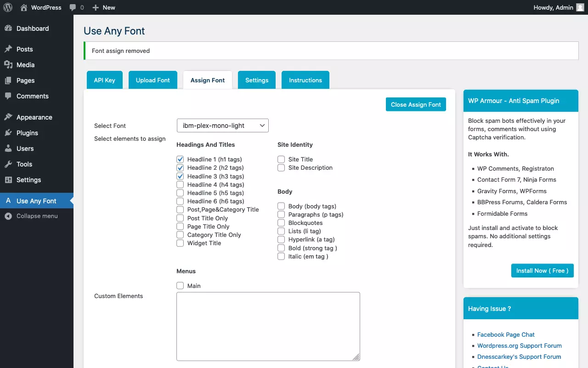The height and width of the screenshot is (368, 588).
Task: Open the Instructions tab
Action: 305,80
